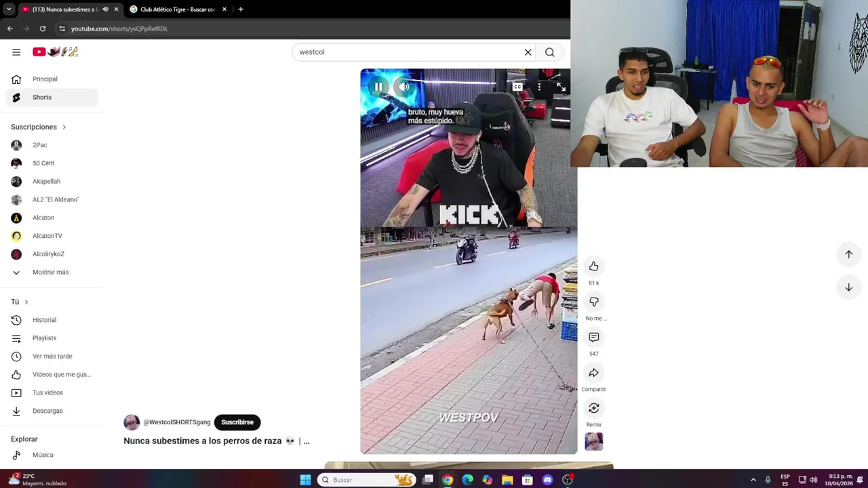Open Microsoft Store from taskbar
The width and height of the screenshot is (868, 488).
[528, 480]
